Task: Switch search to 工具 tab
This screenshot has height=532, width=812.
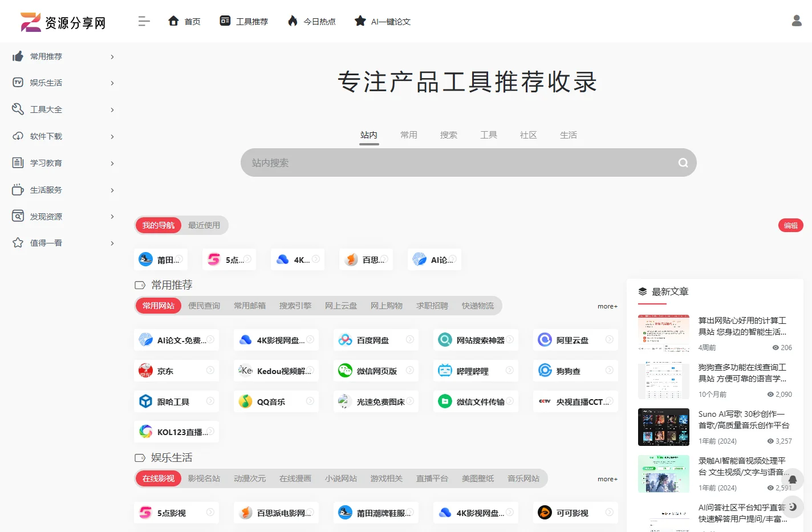Action: pyautogui.click(x=489, y=135)
